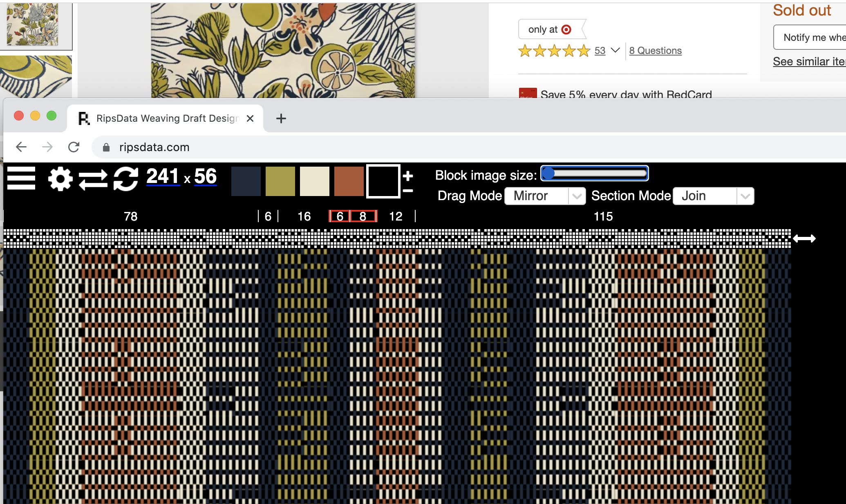Click the lock icon in address bar
Viewport: 846px width, 504px height.
[106, 147]
